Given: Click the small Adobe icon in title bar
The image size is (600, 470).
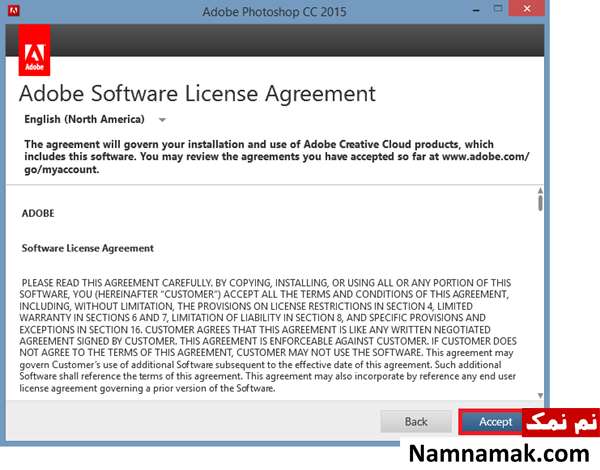Looking at the screenshot, I should 13,10.
